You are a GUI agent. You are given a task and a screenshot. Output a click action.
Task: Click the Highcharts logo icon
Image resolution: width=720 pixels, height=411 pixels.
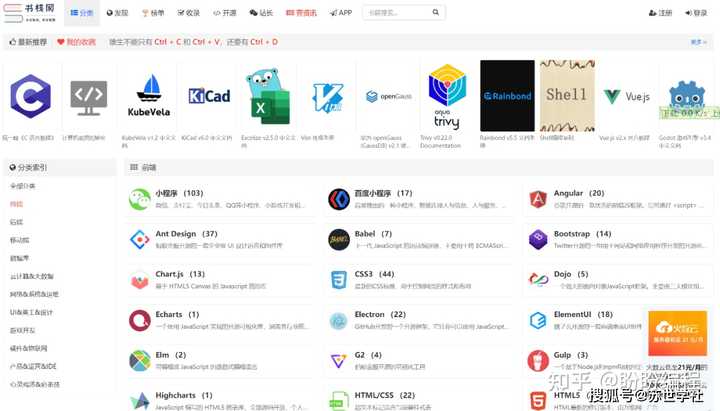pyautogui.click(x=140, y=401)
